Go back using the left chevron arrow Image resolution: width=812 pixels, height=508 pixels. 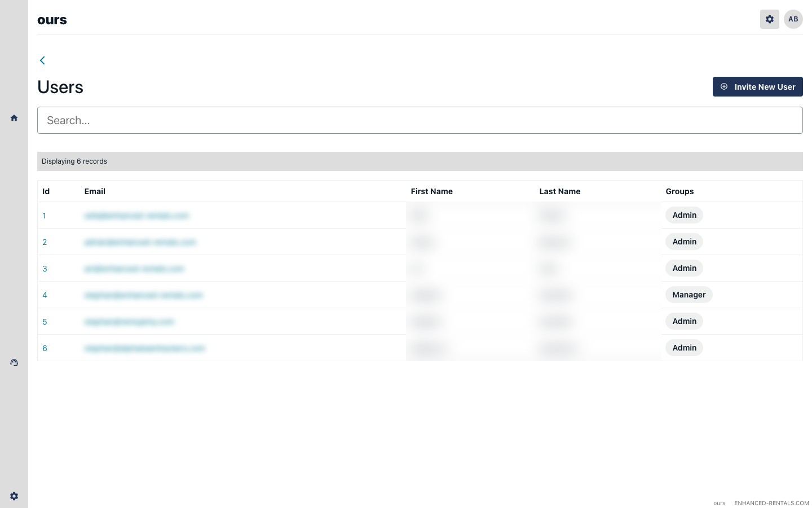pos(42,60)
